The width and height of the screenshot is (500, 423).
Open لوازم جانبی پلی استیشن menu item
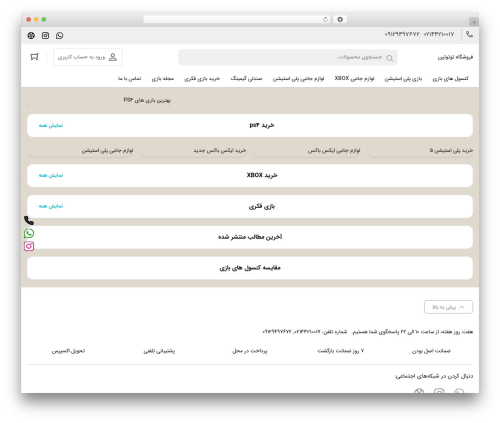pyautogui.click(x=298, y=79)
